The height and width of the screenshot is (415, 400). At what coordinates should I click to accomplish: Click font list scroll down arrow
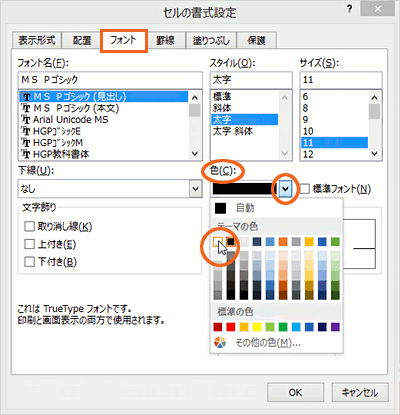[x=195, y=154]
